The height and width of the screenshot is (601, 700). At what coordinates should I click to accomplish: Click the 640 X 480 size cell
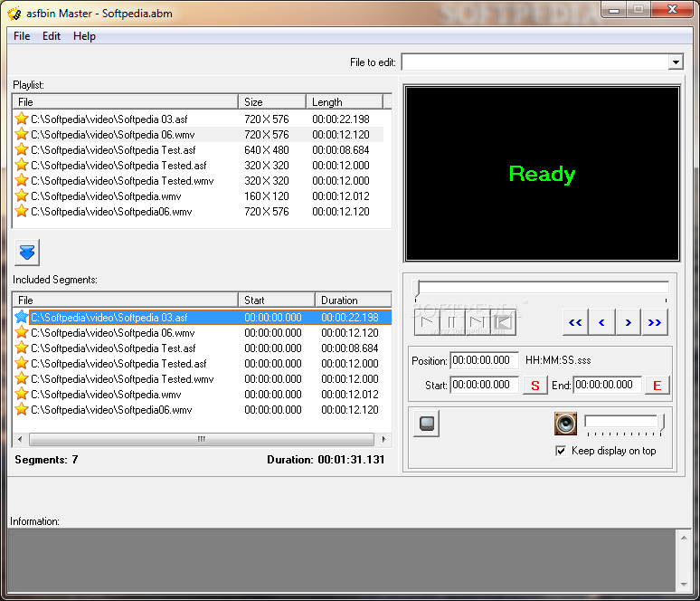pyautogui.click(x=267, y=149)
